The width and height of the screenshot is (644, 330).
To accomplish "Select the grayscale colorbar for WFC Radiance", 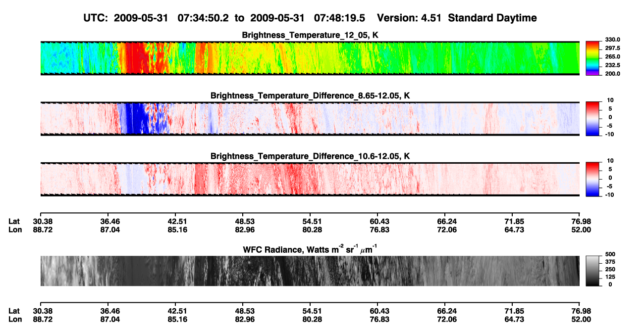I will tap(593, 271).
